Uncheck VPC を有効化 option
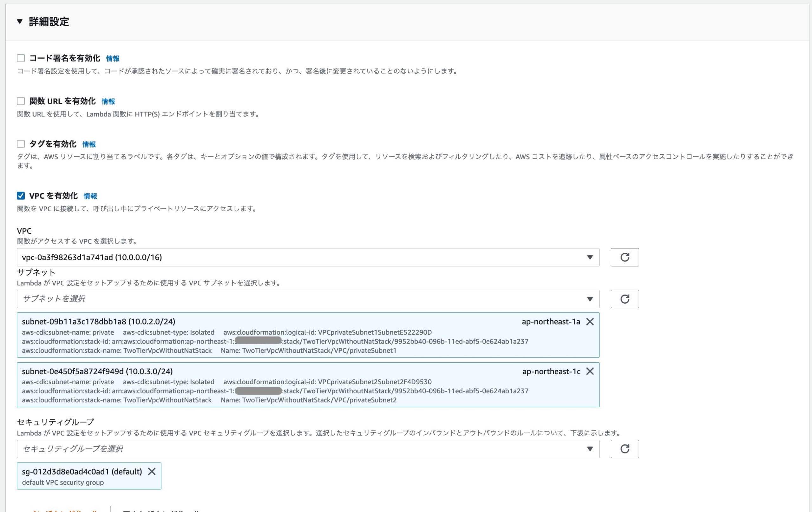812x512 pixels. [21, 196]
